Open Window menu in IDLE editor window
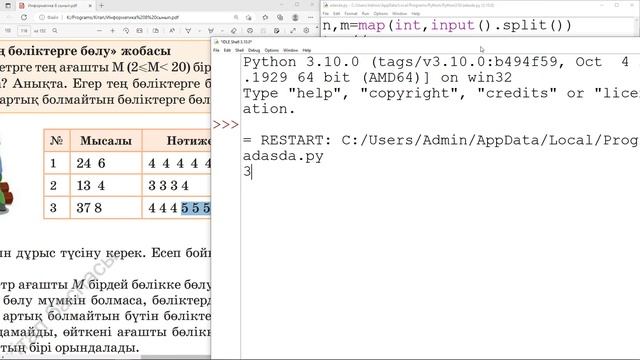The image size is (640, 360). tap(399, 13)
